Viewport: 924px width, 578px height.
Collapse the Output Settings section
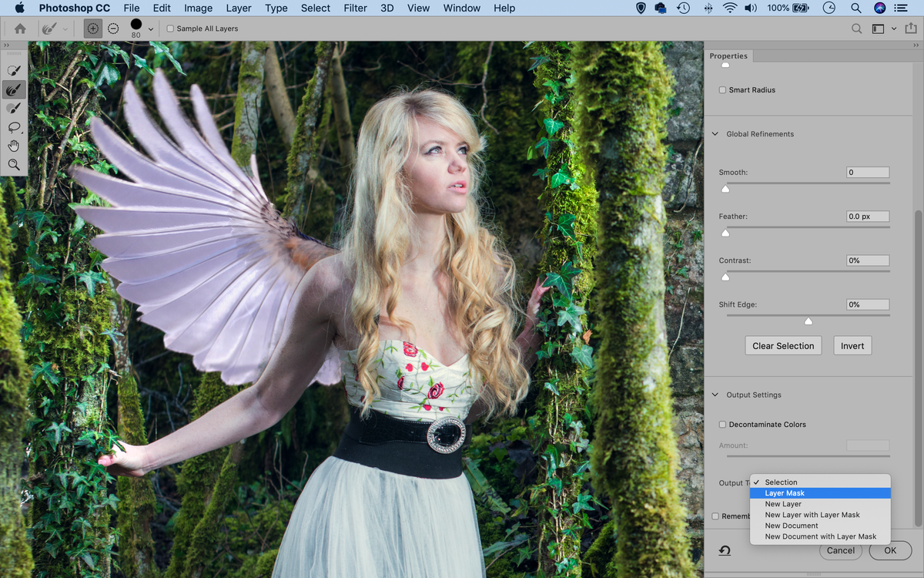click(x=714, y=395)
